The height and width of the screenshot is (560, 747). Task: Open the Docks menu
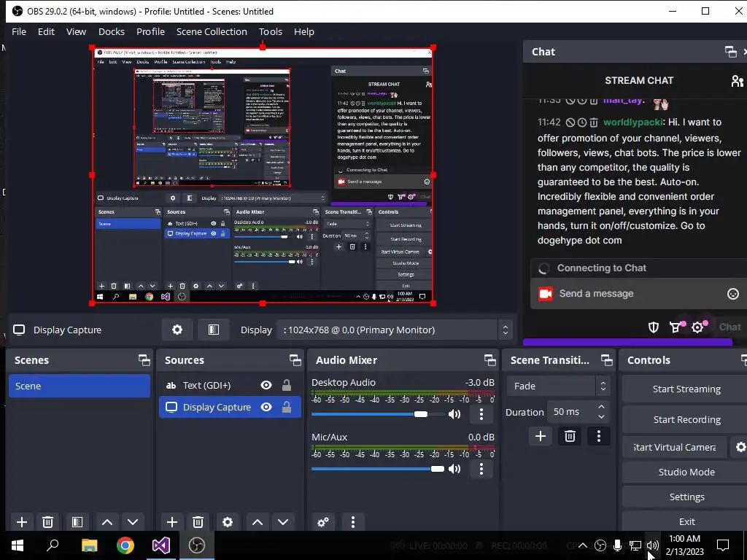pos(112,31)
